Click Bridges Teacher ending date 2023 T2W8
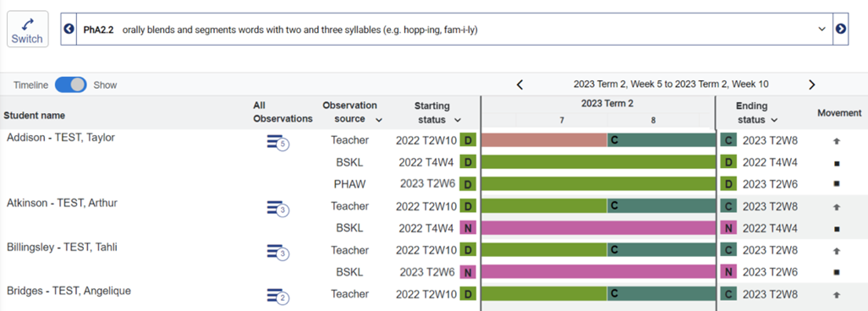The height and width of the screenshot is (311, 868). [x=770, y=294]
